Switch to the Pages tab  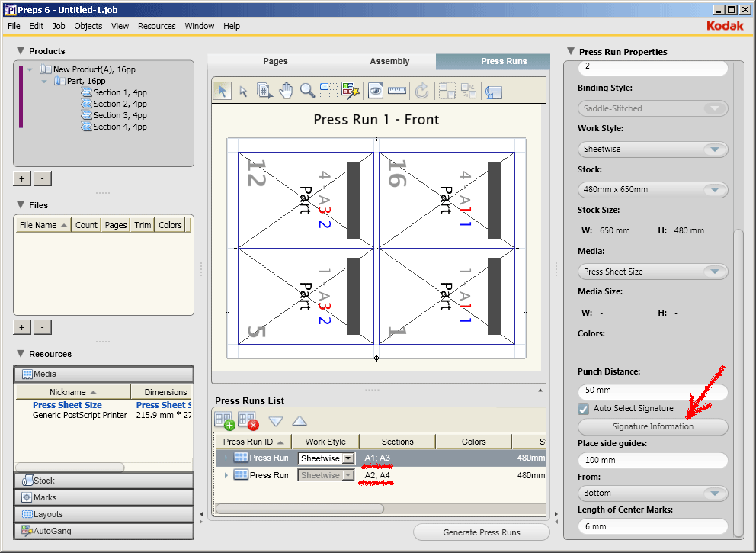tap(275, 61)
